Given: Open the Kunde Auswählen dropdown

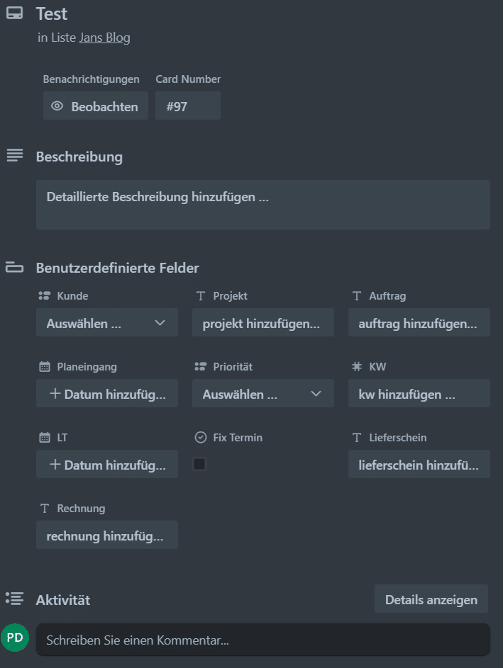Looking at the screenshot, I should pos(107,322).
